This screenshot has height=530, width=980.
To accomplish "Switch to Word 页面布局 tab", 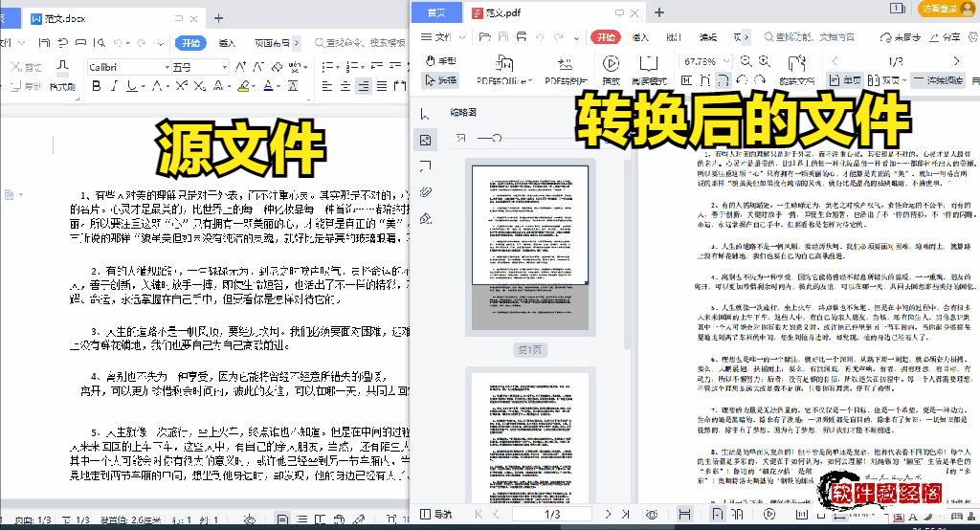I will click(x=272, y=43).
